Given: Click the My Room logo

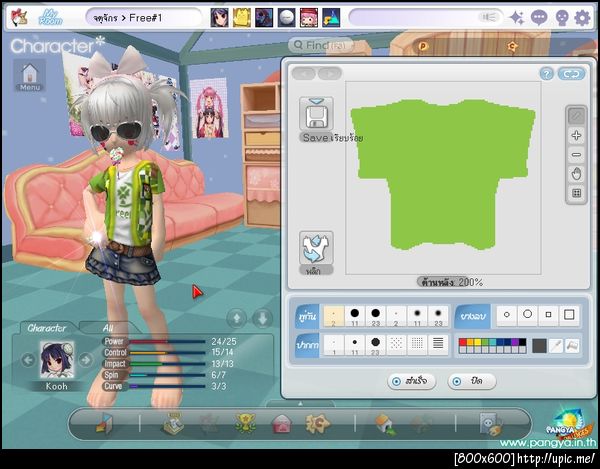Looking at the screenshot, I should point(50,18).
